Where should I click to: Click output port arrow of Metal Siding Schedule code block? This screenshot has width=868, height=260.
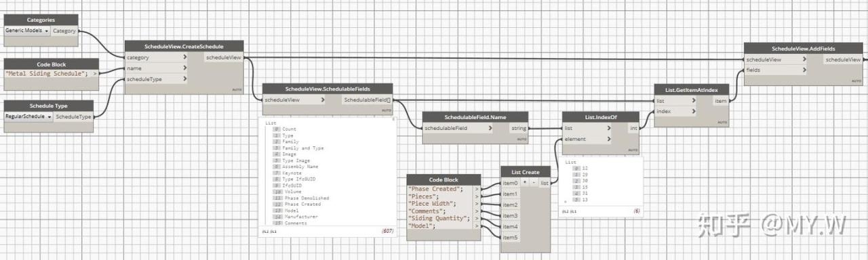[x=95, y=73]
